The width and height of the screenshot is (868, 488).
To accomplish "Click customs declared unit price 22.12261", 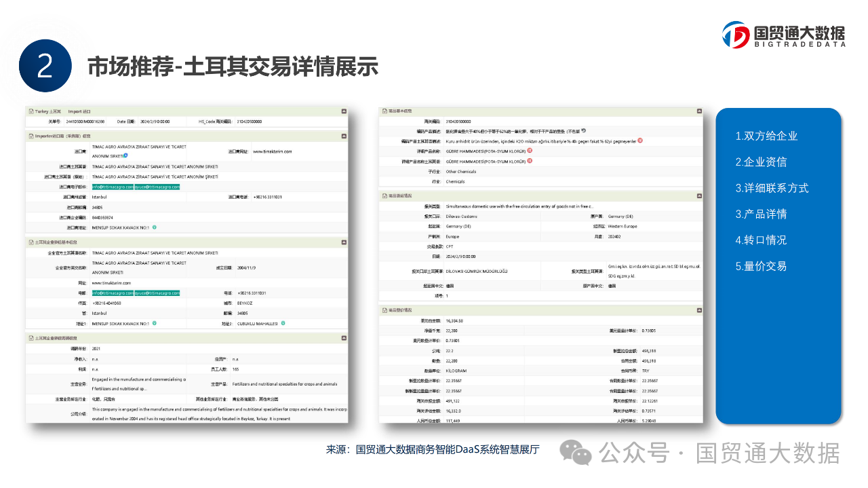I will 650,400.
